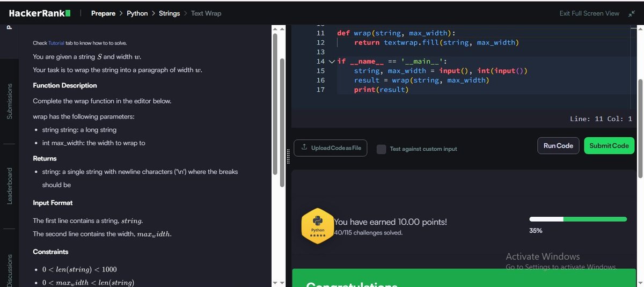Switch to the Discussions side tab
Viewport: 644px width, 287px height.
[x=9, y=270]
